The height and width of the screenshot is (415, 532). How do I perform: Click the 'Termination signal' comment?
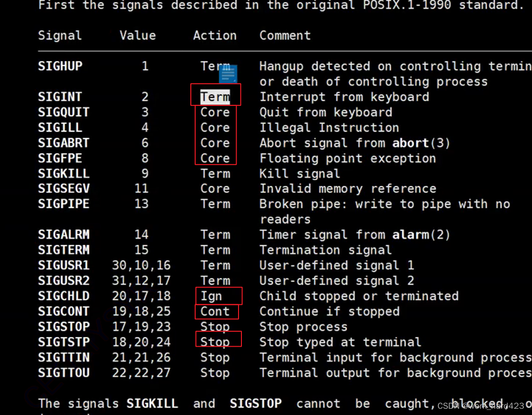[326, 250]
